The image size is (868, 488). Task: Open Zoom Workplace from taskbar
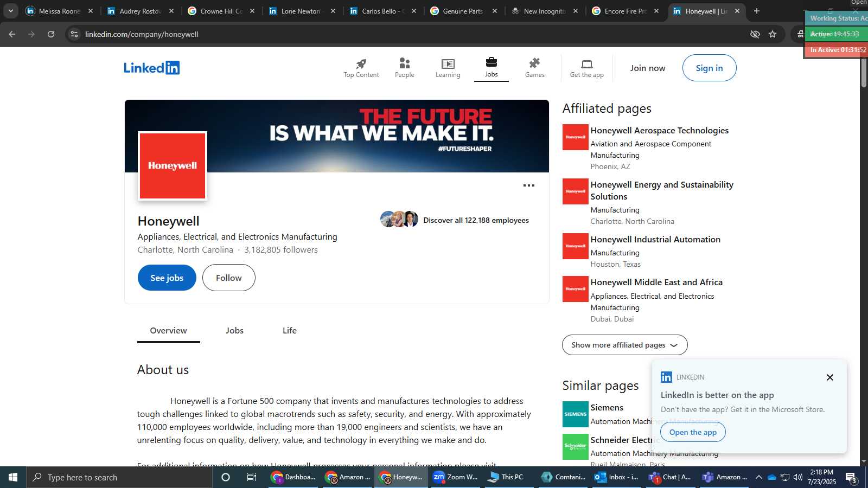pyautogui.click(x=456, y=477)
